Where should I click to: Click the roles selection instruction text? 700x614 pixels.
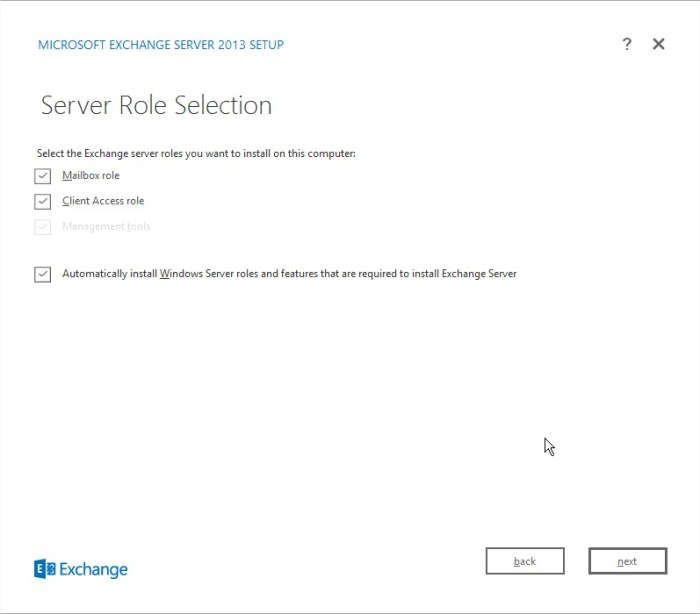[196, 154]
